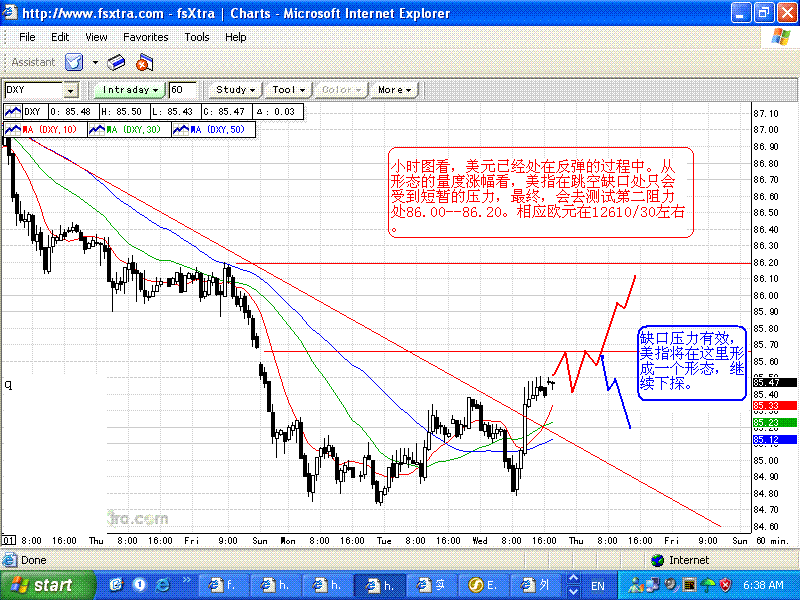Click the 86.20 price axis label
The width and height of the screenshot is (800, 600).
click(x=766, y=262)
